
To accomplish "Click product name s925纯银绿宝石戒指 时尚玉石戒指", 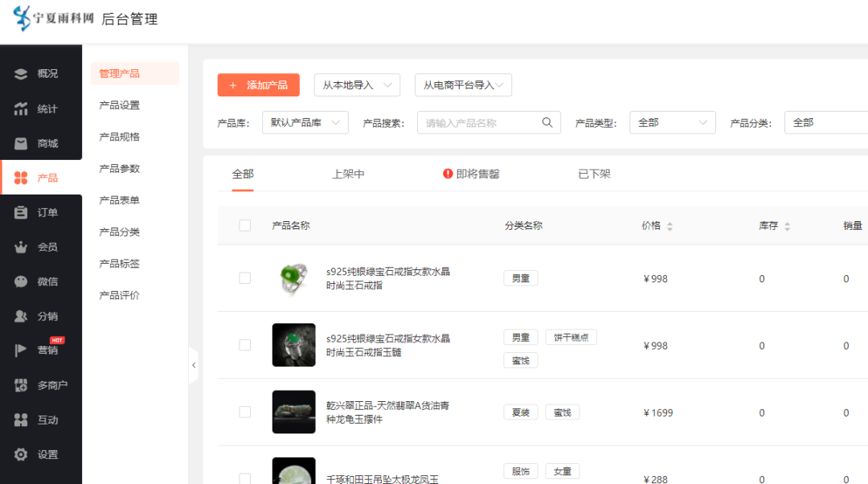I will click(x=388, y=278).
